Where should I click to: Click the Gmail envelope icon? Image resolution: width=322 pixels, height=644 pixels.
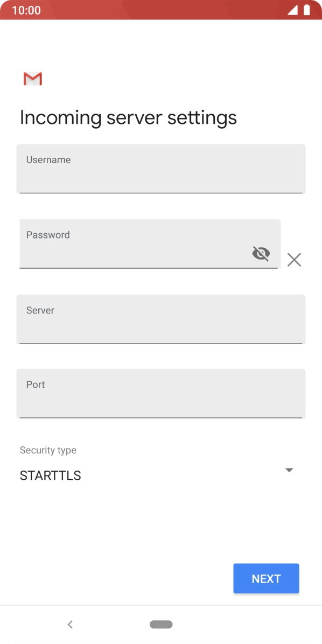pyautogui.click(x=32, y=79)
